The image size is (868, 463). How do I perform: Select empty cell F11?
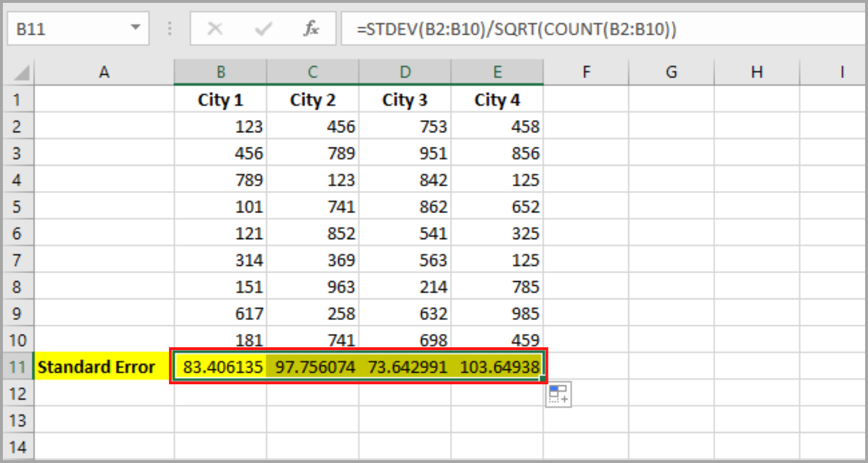click(586, 366)
